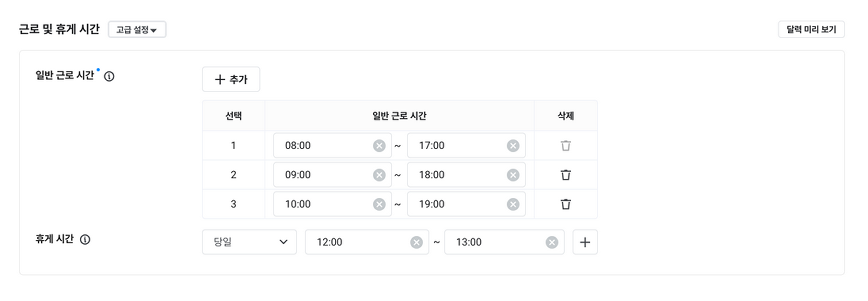Click the disabled trash icon in row 1
The image size is (868, 301).
pos(565,146)
